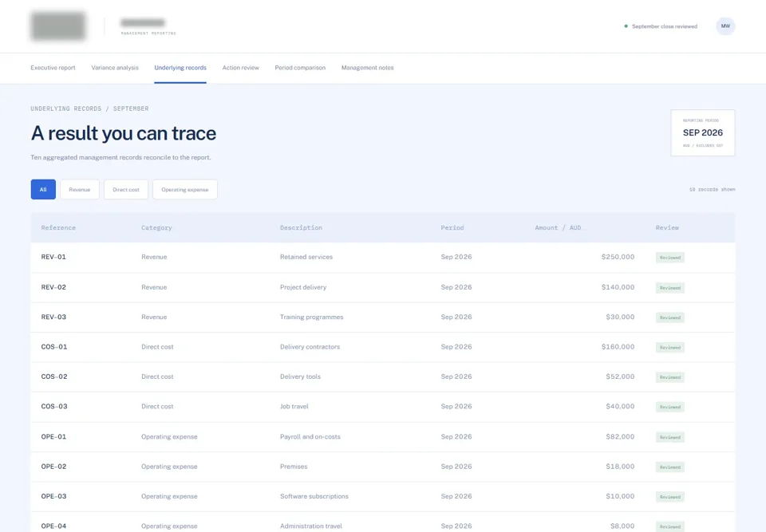Click the $82,000 amount
This screenshot has width=766, height=532.
coord(620,437)
